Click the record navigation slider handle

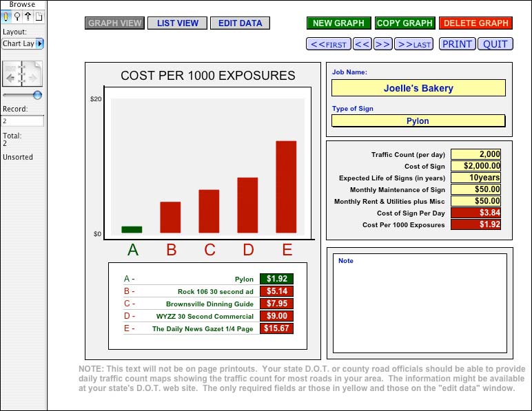[37, 95]
